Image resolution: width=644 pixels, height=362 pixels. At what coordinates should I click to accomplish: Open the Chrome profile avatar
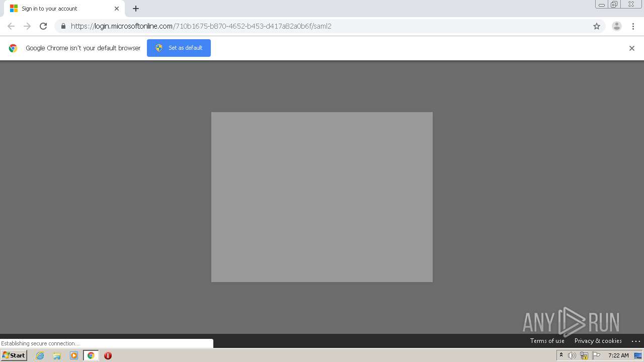(x=617, y=26)
